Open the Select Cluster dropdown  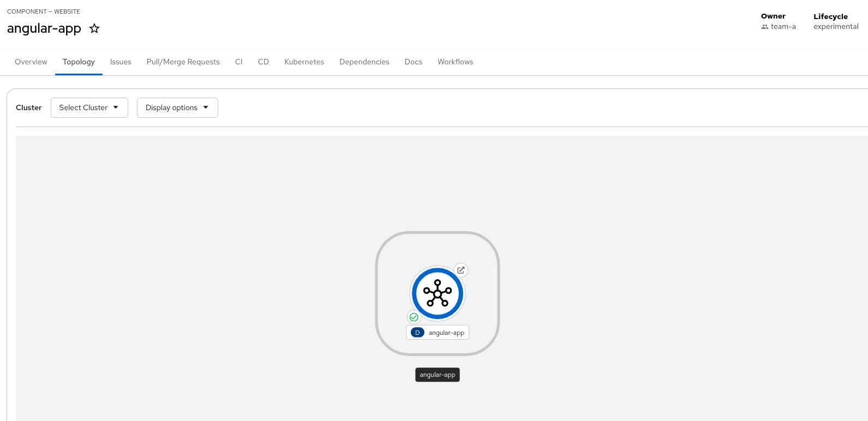click(x=89, y=107)
